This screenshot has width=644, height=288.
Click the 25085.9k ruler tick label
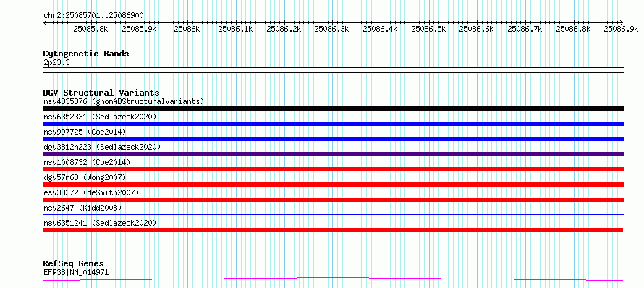139,29
